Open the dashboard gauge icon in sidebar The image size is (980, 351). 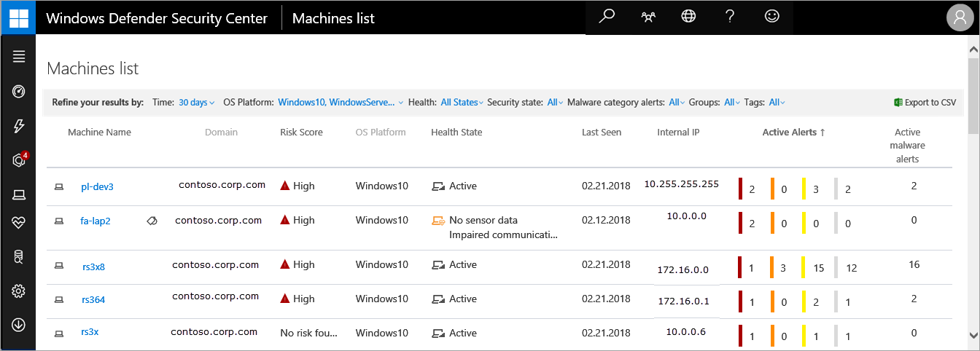19,91
